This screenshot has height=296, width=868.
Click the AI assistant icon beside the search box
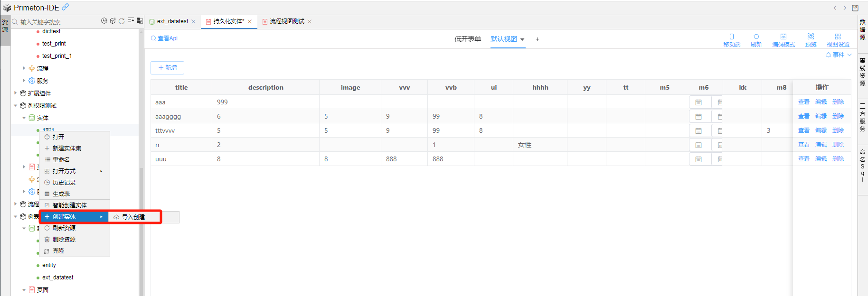tap(104, 21)
